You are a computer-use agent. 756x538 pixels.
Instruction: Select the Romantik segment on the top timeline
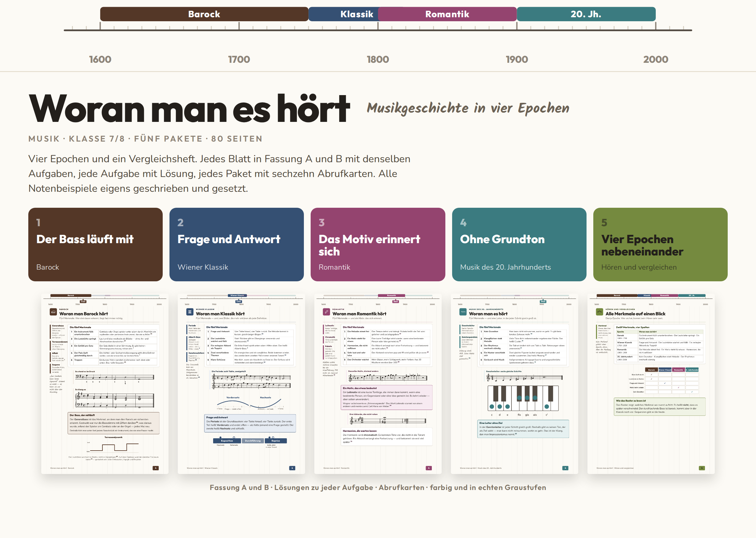coord(447,14)
